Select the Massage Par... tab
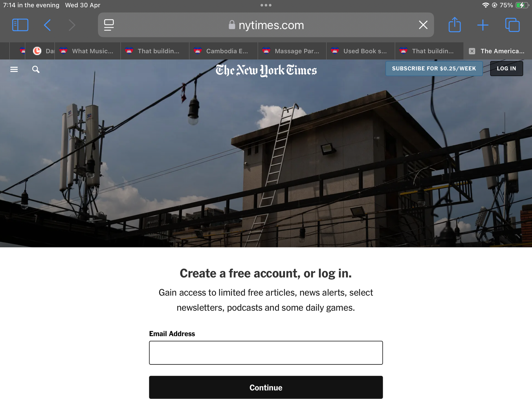 [292, 51]
